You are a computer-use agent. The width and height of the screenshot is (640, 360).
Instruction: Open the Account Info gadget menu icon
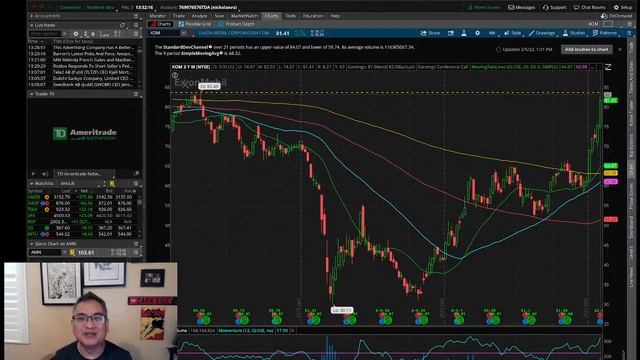(x=136, y=16)
